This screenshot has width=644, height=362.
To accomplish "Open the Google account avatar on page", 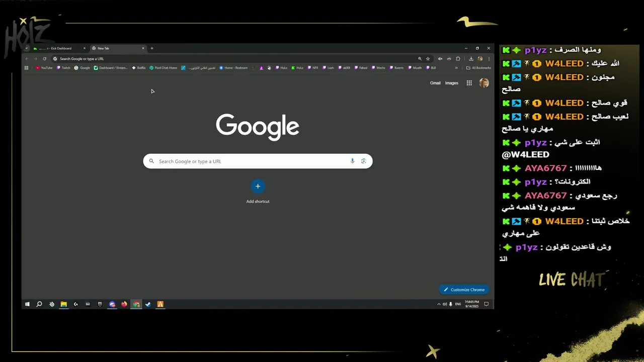I will pyautogui.click(x=484, y=83).
